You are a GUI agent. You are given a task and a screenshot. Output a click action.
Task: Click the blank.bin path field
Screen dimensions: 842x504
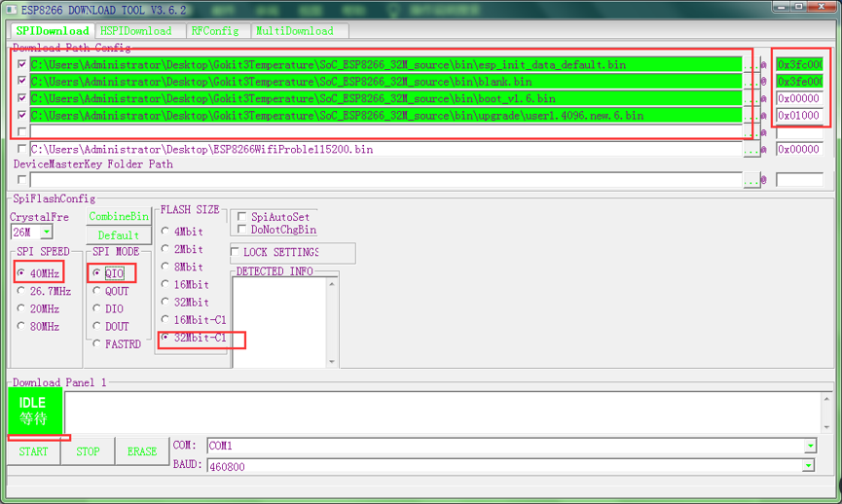click(x=386, y=82)
